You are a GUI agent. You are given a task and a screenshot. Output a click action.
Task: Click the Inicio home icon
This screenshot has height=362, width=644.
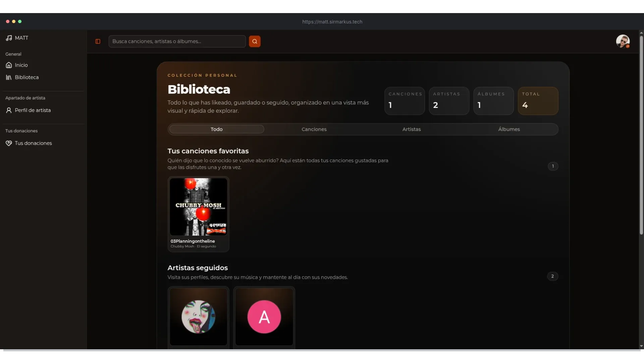(9, 65)
